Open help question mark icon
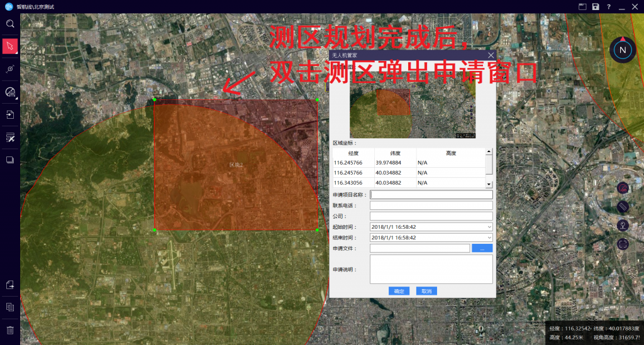The image size is (644, 345). click(x=609, y=6)
